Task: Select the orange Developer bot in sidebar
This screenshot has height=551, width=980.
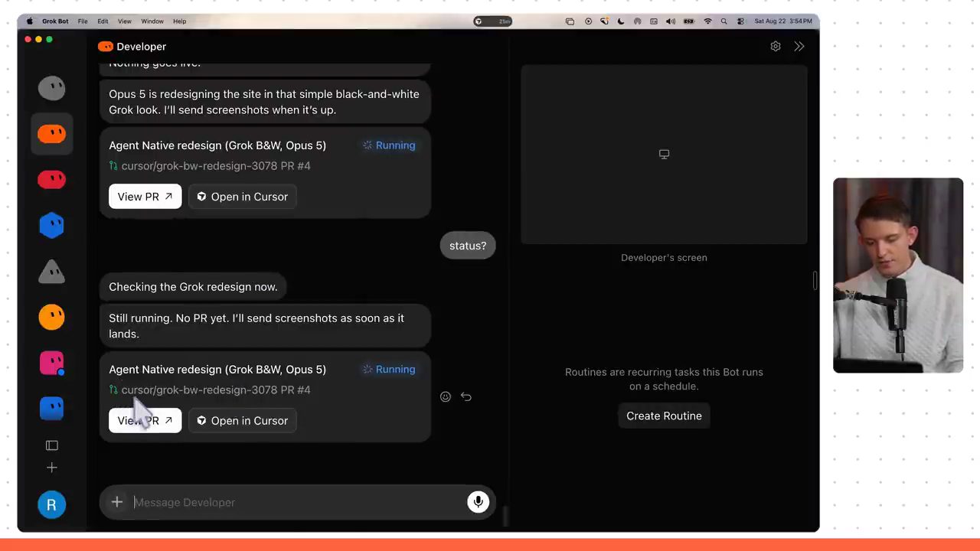Action: (52, 134)
